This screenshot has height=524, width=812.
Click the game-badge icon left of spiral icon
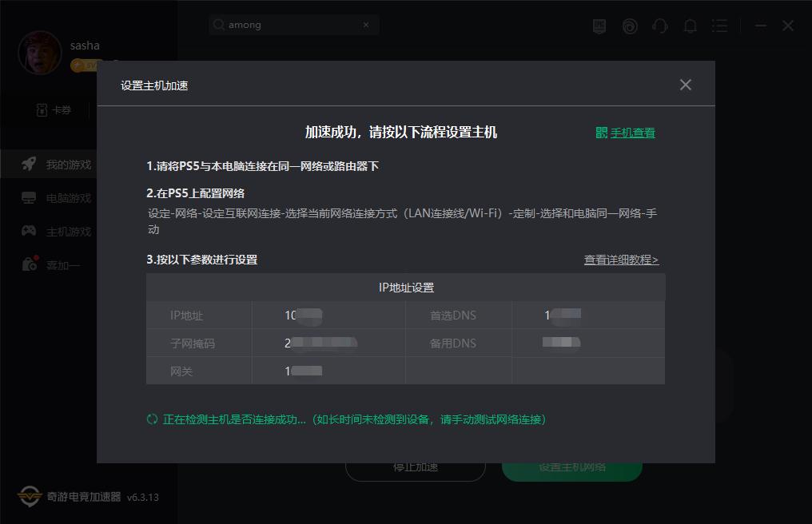coord(599,26)
